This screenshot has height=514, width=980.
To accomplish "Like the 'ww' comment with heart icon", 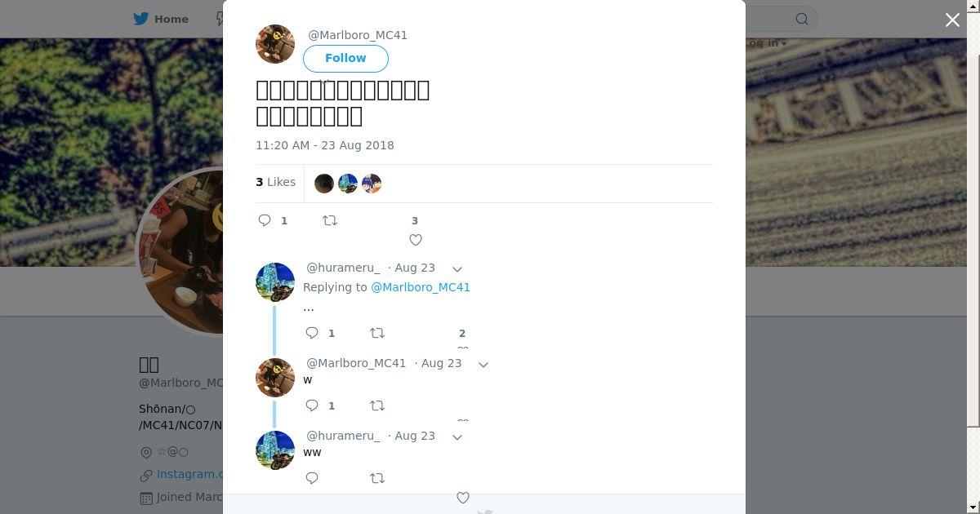I will 463,498.
